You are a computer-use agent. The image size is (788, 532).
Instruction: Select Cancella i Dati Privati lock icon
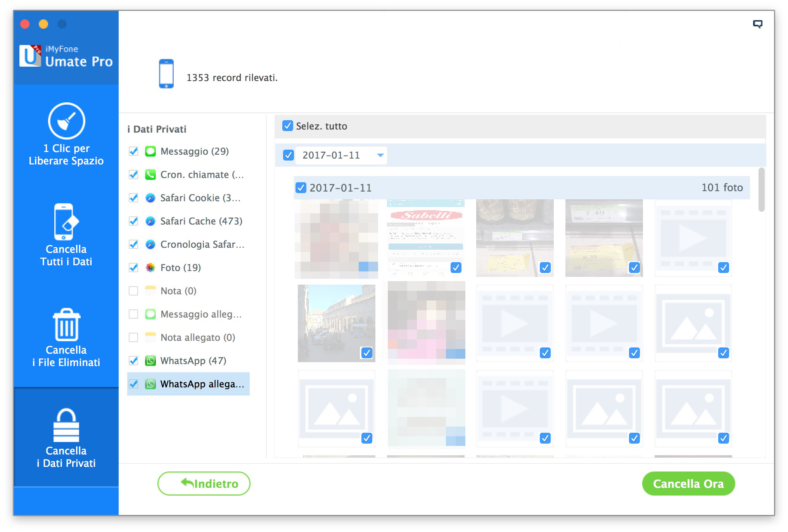(66, 425)
